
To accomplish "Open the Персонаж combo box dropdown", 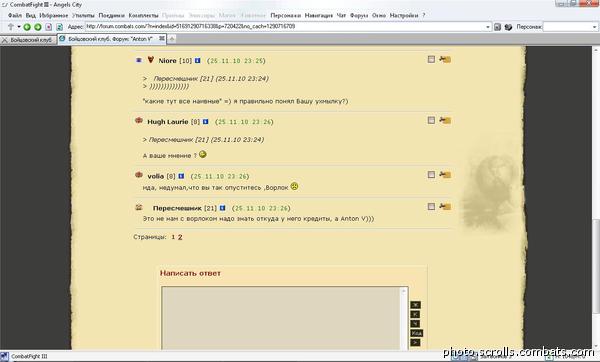I will [594, 27].
